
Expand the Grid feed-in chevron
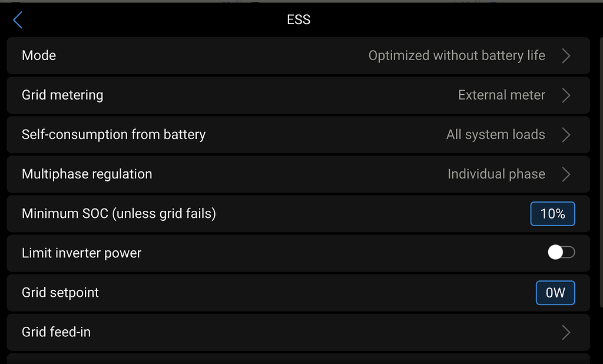pyautogui.click(x=566, y=332)
